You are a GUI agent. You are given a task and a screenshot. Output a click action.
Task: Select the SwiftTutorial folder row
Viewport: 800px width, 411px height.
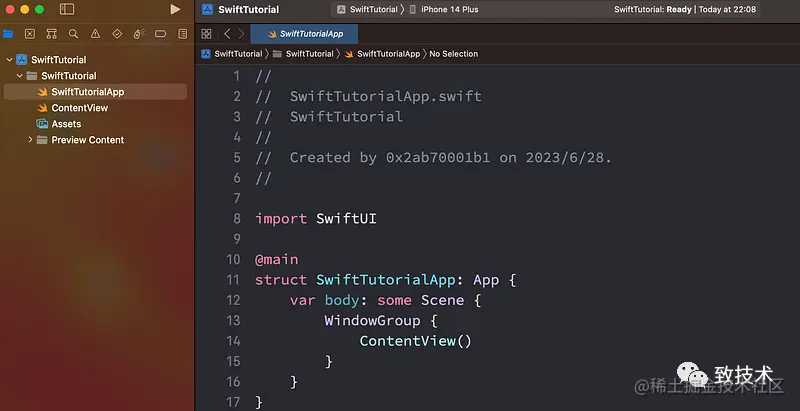pyautogui.click(x=95, y=76)
